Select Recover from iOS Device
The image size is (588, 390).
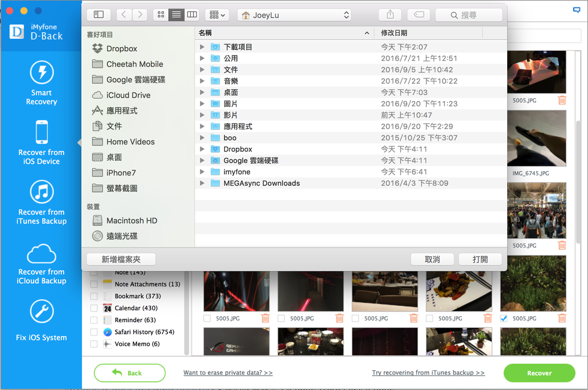[42, 142]
